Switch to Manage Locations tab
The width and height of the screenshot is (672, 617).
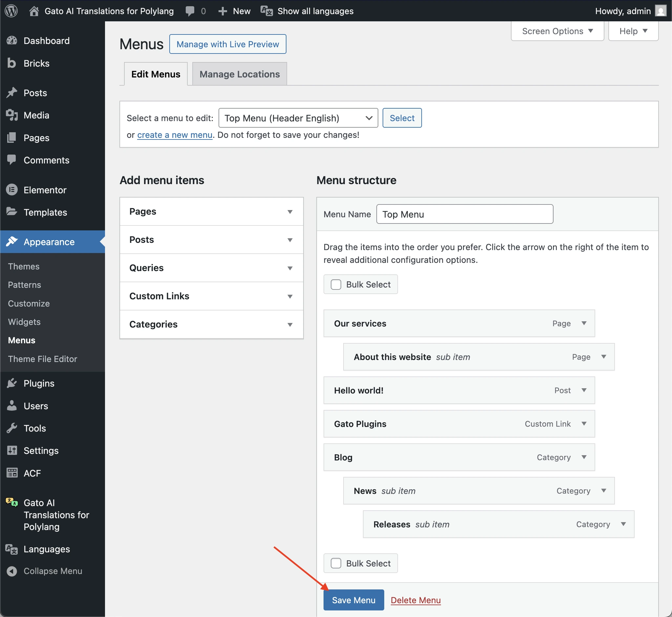click(239, 74)
